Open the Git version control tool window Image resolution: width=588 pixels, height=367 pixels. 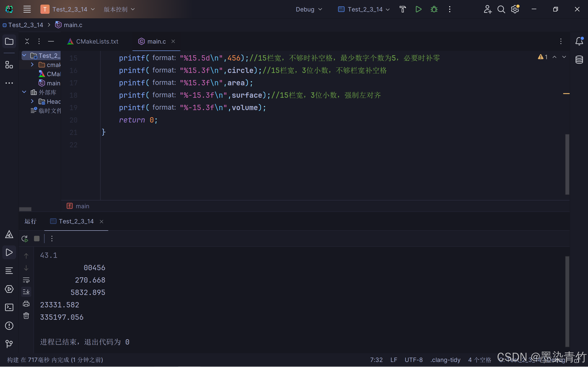tap(9, 344)
